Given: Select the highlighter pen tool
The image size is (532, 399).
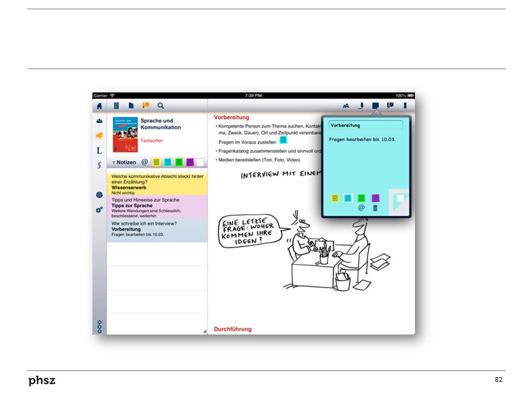Looking at the screenshot, I should click(361, 106).
